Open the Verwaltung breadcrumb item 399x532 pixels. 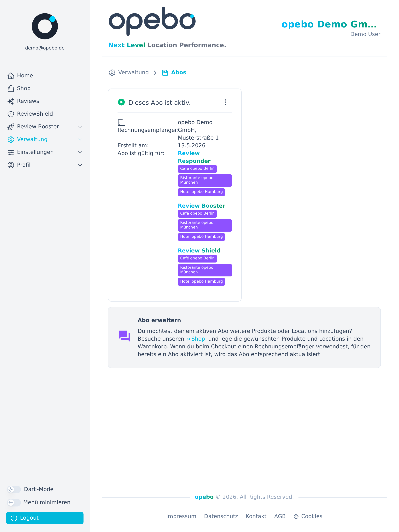point(129,72)
